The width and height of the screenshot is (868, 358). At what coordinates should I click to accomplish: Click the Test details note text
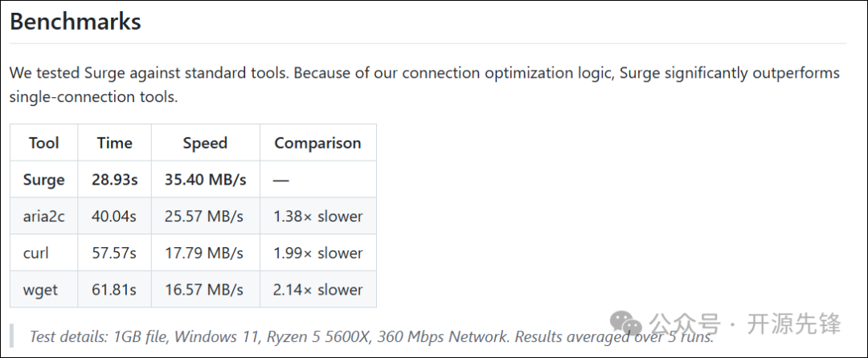tap(321, 336)
